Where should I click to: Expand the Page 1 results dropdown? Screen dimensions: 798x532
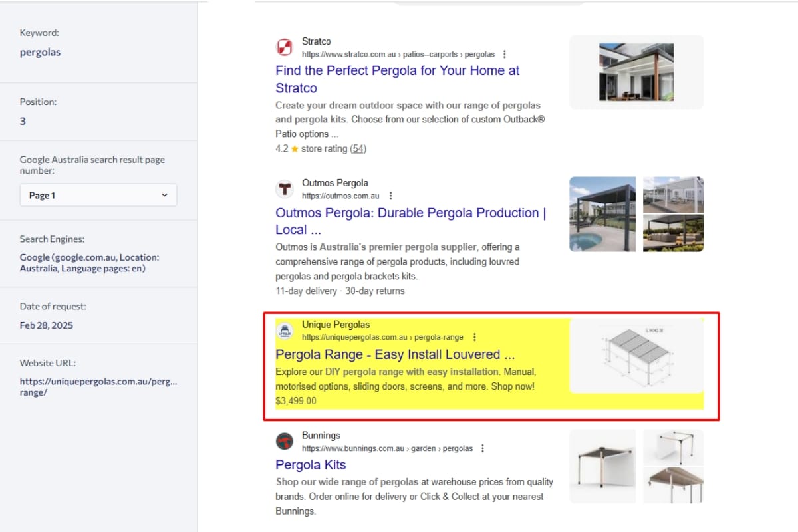[98, 196]
